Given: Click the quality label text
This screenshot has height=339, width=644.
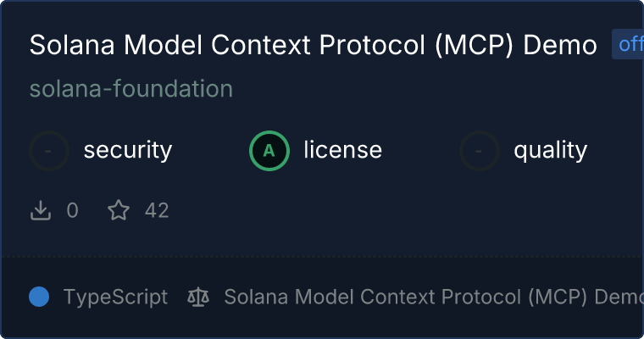Looking at the screenshot, I should pyautogui.click(x=551, y=151).
